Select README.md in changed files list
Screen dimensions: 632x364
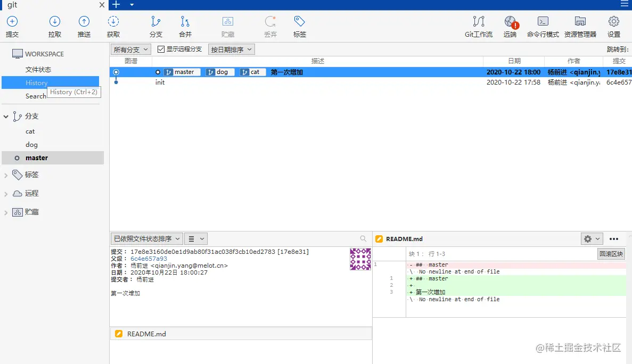point(241,334)
